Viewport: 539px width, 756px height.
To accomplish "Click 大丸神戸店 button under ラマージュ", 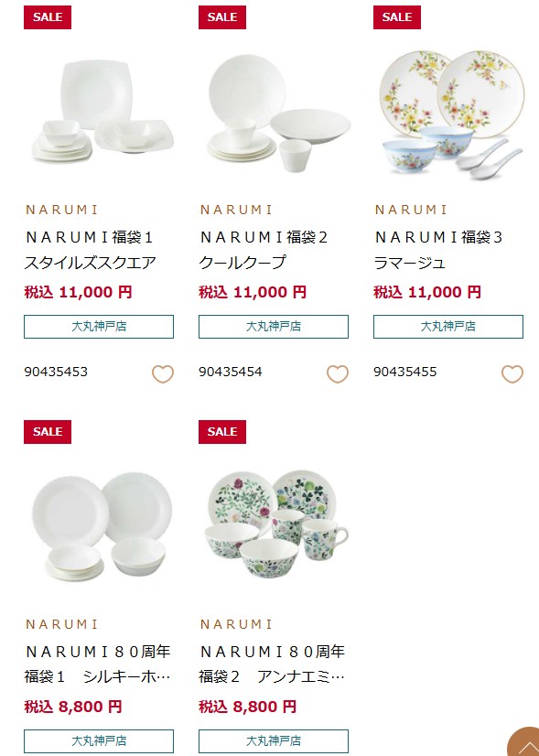I will click(x=447, y=327).
